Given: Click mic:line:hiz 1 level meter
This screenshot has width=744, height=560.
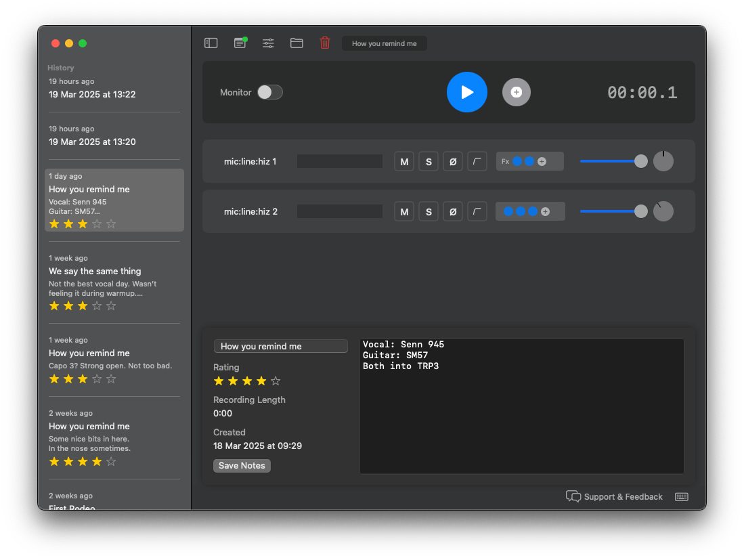Looking at the screenshot, I should pos(340,161).
